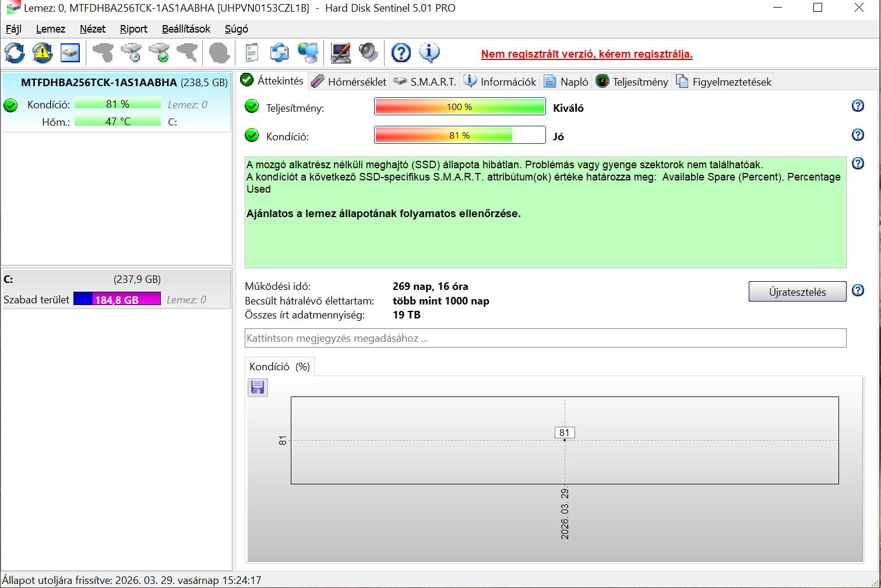The height and width of the screenshot is (588, 881).
Task: Click the Újratesztelés button
Action: click(797, 292)
